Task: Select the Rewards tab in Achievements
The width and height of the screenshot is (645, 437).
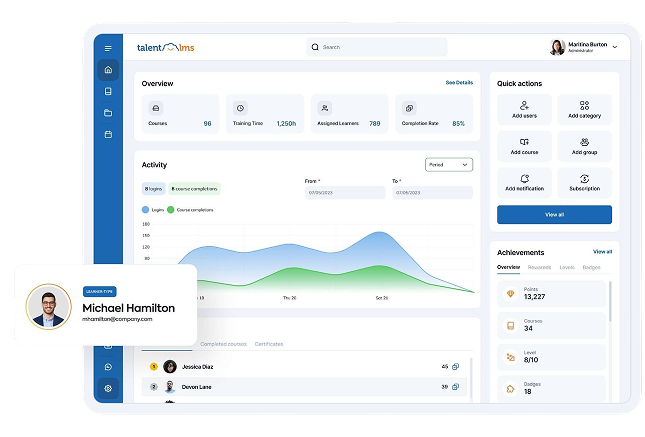Action: pyautogui.click(x=539, y=267)
